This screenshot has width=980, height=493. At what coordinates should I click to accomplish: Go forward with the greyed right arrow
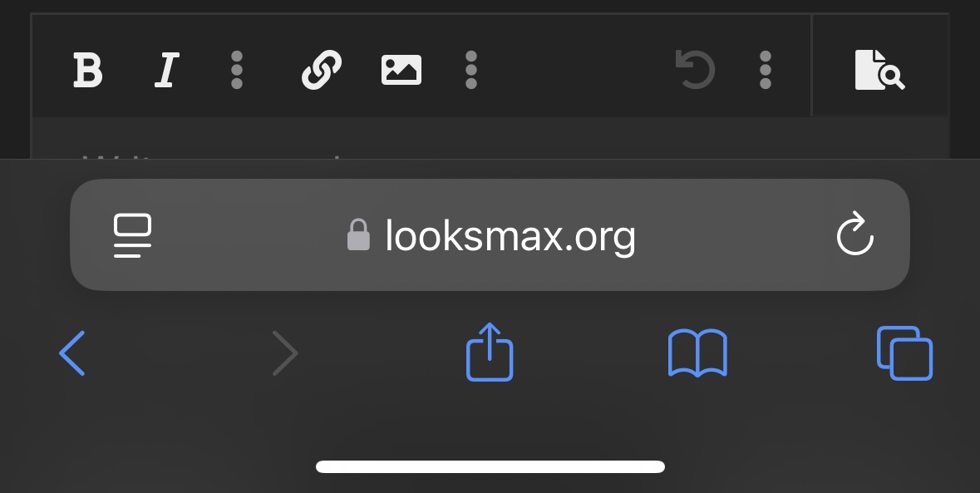click(x=286, y=353)
